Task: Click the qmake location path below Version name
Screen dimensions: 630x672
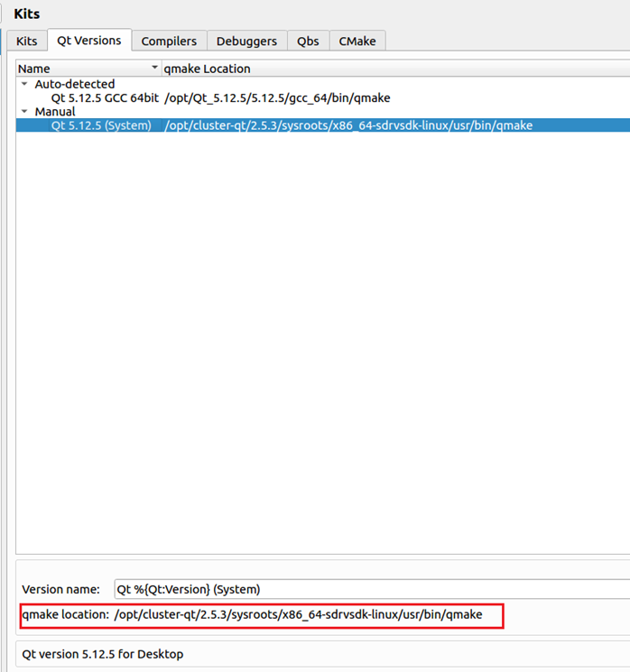Action: pyautogui.click(x=298, y=615)
